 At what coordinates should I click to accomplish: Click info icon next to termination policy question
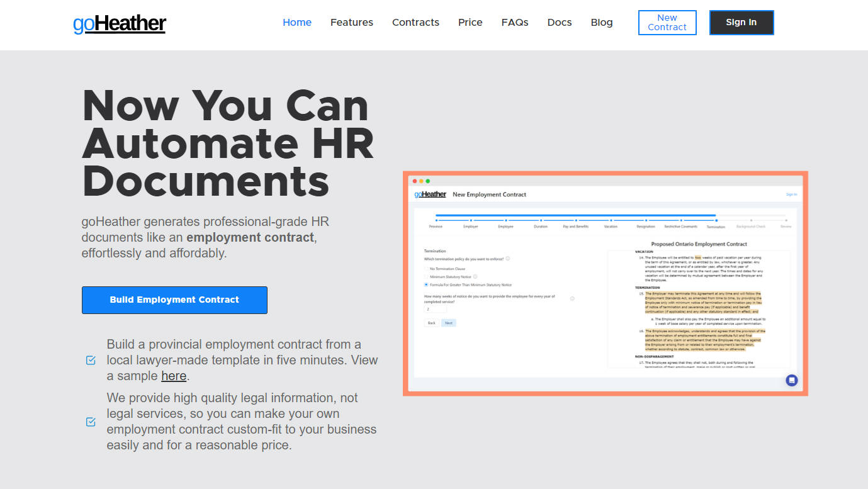click(508, 259)
